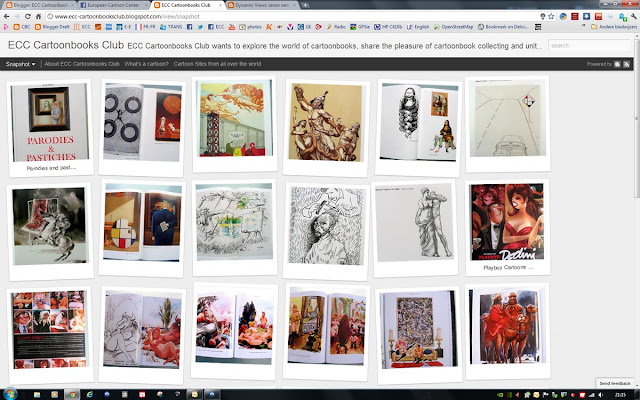Click the Send feedback button
This screenshot has height=400, width=640.
615,383
